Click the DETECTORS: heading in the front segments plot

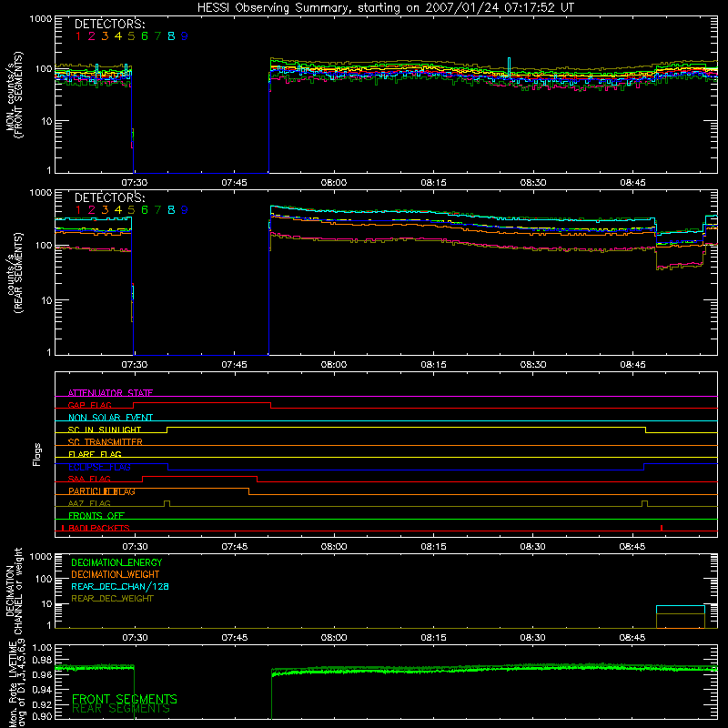point(109,24)
